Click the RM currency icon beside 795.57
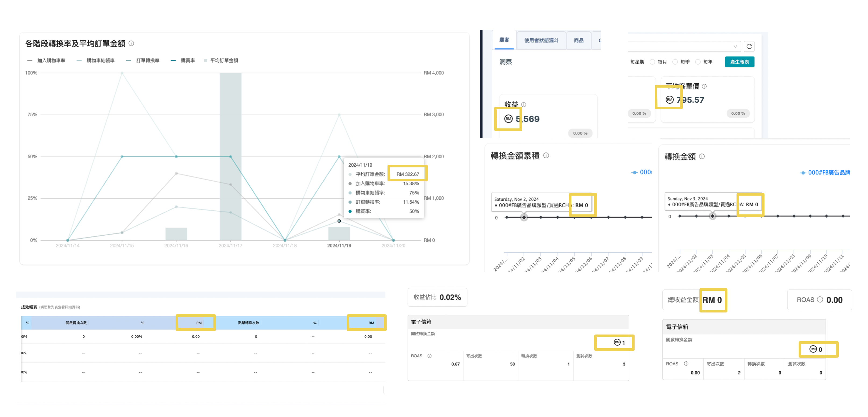 669,100
